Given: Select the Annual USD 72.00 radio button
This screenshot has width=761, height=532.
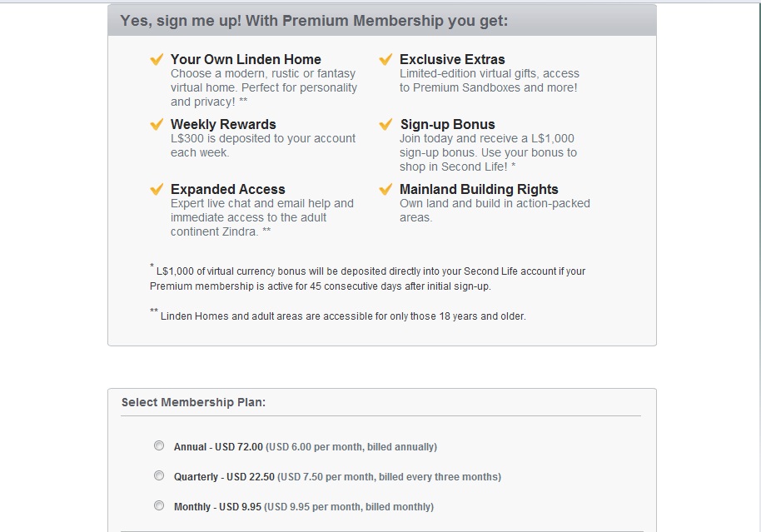Looking at the screenshot, I should pyautogui.click(x=159, y=446).
